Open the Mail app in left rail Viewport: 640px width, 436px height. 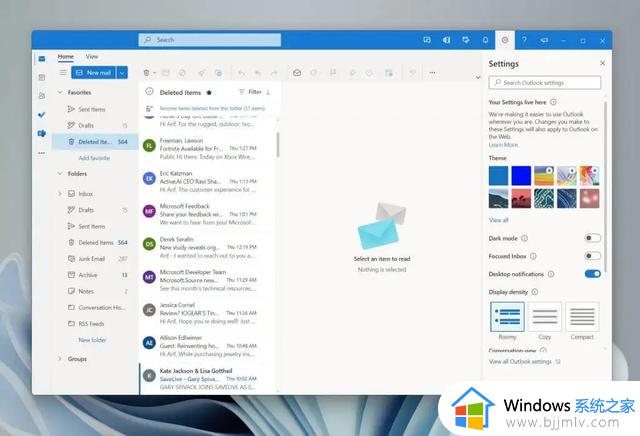click(x=42, y=59)
